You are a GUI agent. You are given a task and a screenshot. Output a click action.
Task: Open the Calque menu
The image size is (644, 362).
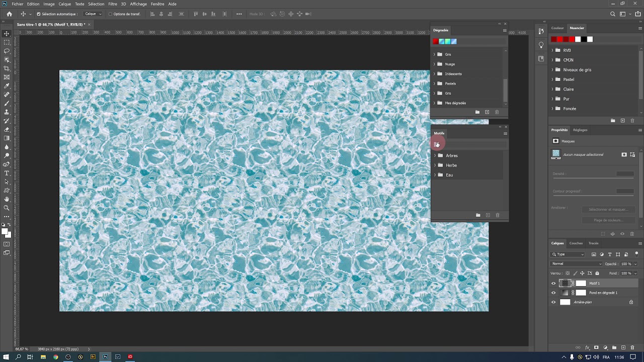[64, 4]
